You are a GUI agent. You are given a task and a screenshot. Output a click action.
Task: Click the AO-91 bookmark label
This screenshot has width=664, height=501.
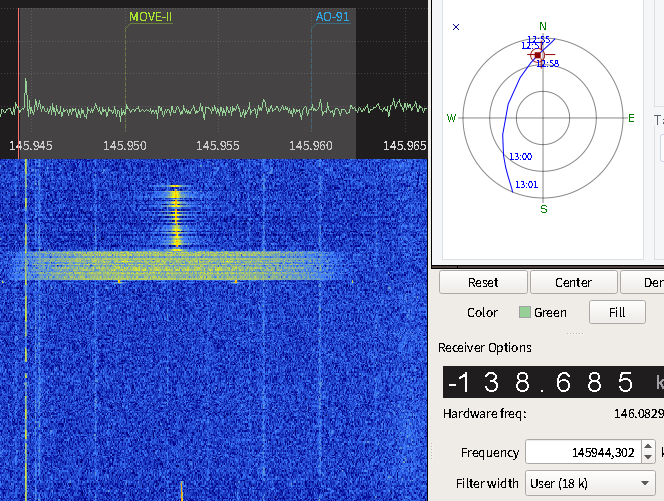(x=332, y=17)
